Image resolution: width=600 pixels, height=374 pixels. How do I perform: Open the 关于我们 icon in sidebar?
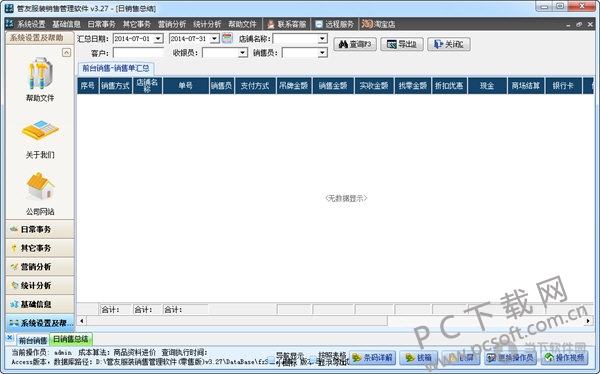point(40,130)
